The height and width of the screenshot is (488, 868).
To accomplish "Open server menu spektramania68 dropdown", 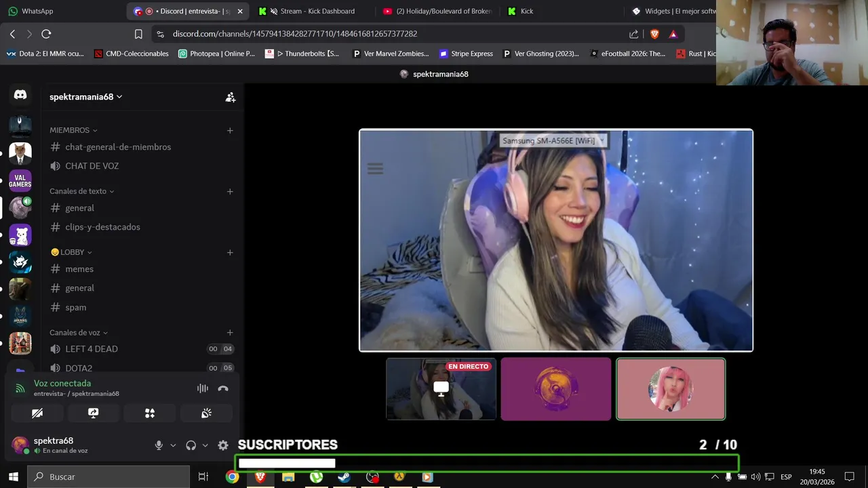I will 85,97.
